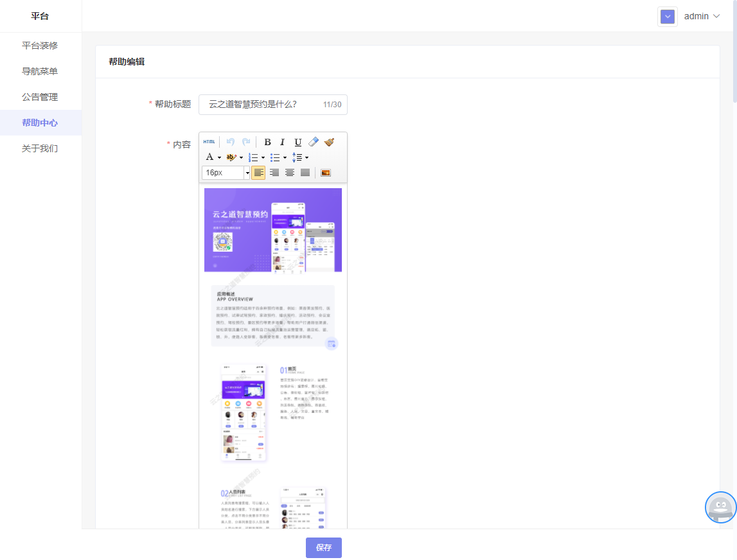Open 平台装修 menu item
Image resolution: width=737 pixels, height=560 pixels.
(40, 46)
